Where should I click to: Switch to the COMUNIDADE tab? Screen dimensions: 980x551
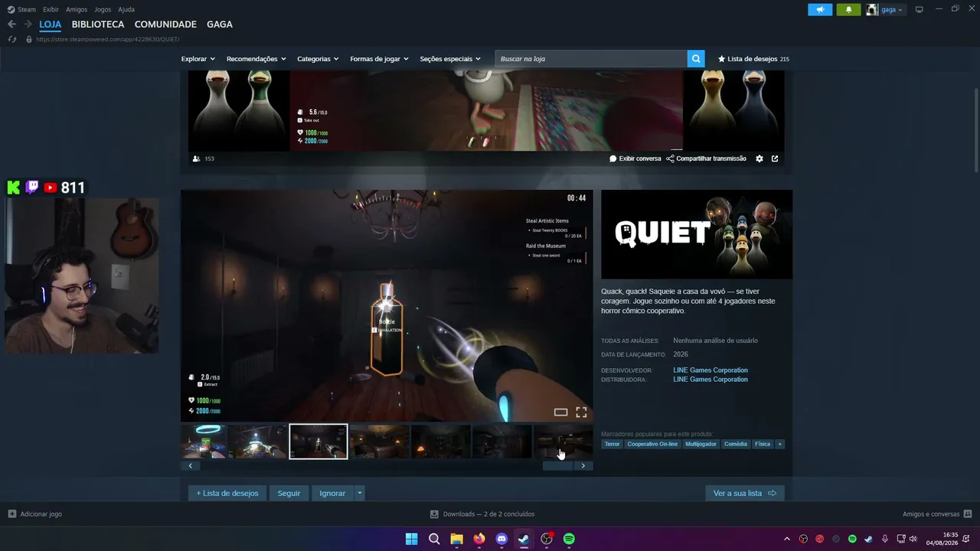pyautogui.click(x=165, y=24)
